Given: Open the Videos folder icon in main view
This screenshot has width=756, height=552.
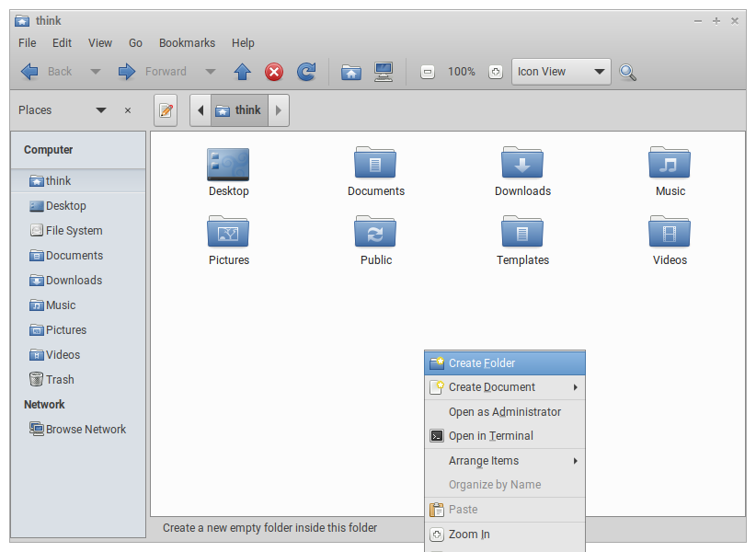Looking at the screenshot, I should (670, 232).
